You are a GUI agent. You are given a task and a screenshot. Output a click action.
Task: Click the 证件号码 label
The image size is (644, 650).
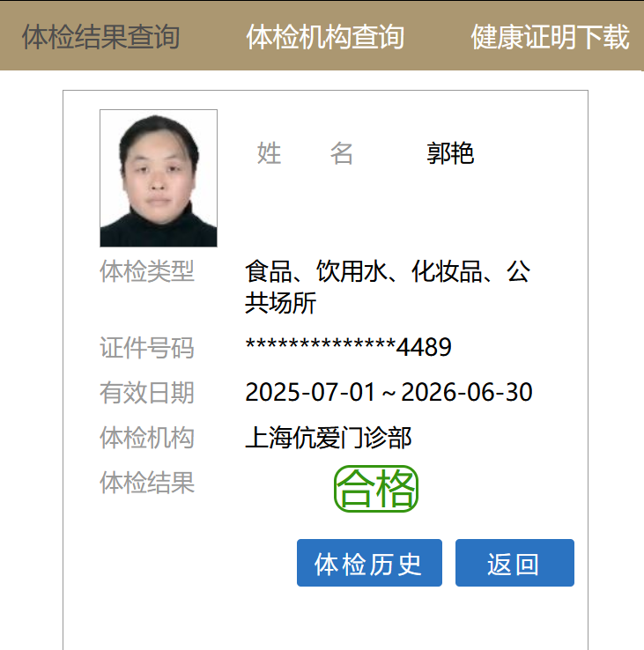pos(147,347)
